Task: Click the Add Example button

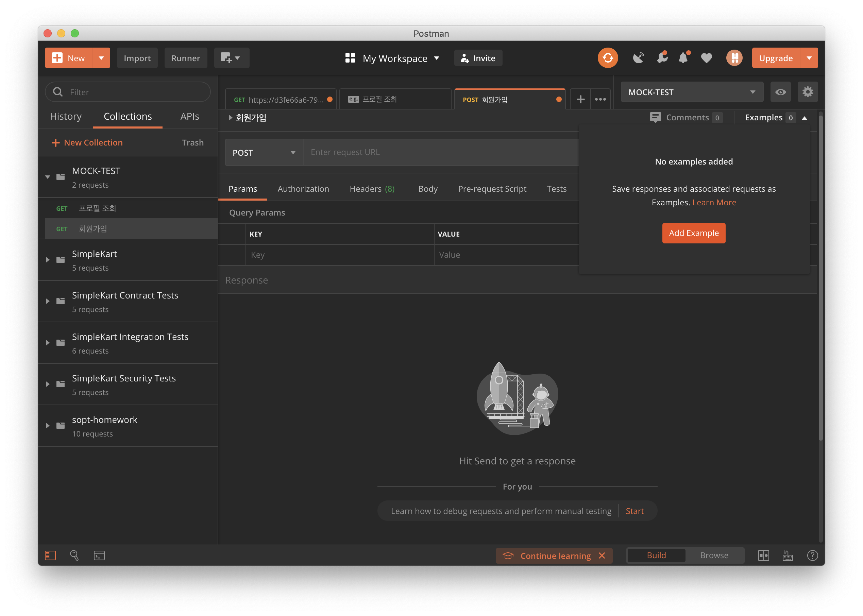Action: pos(693,233)
